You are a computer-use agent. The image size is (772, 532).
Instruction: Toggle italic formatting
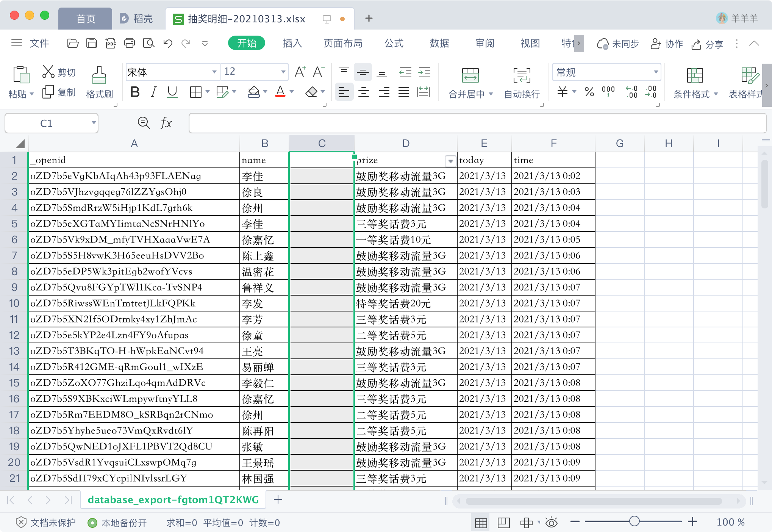153,92
